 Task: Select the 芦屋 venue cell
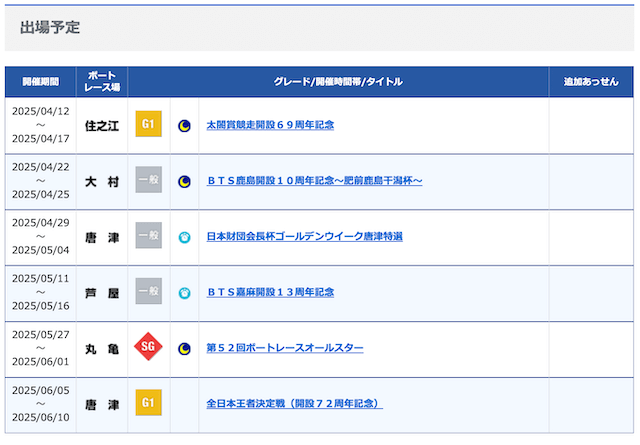pos(102,294)
